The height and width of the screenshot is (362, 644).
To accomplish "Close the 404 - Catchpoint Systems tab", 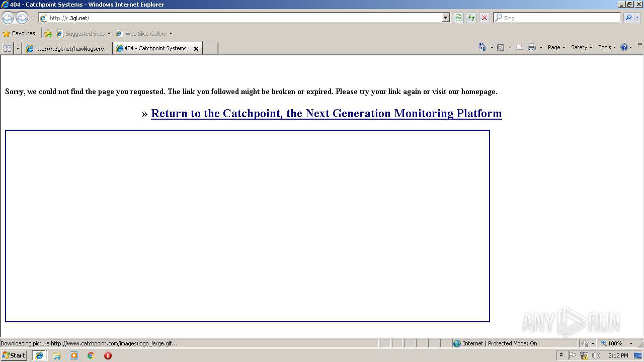I will (x=196, y=49).
